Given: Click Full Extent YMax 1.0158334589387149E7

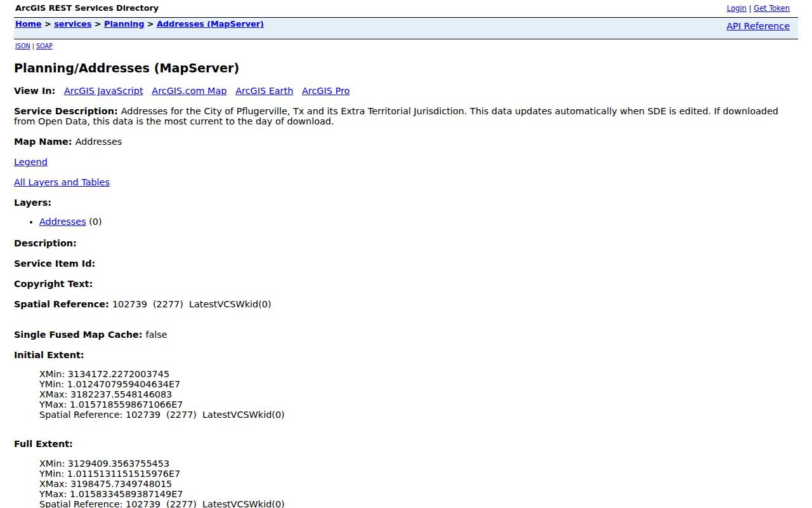Looking at the screenshot, I should (111, 494).
